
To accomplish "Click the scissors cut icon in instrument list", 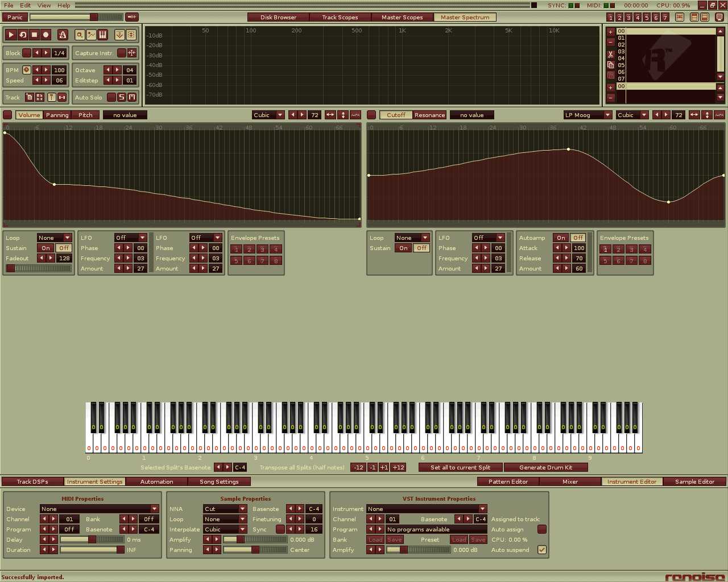I will click(x=610, y=55).
